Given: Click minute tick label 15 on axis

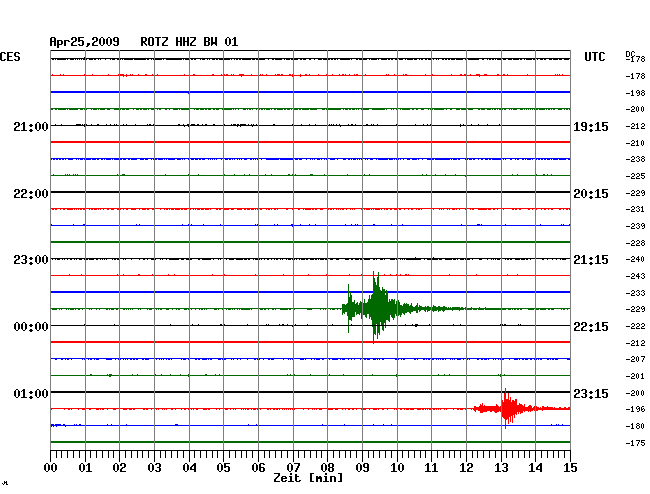Looking at the screenshot, I should 570,468.
